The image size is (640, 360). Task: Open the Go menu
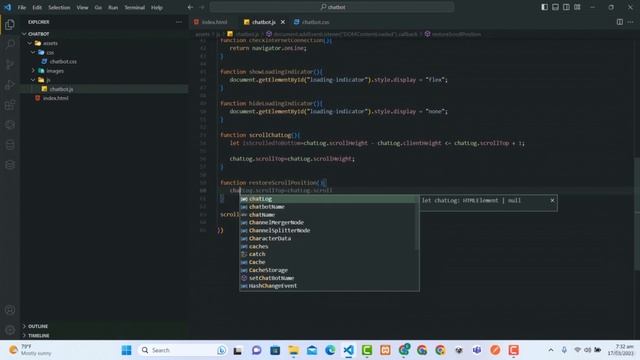tap(98, 7)
